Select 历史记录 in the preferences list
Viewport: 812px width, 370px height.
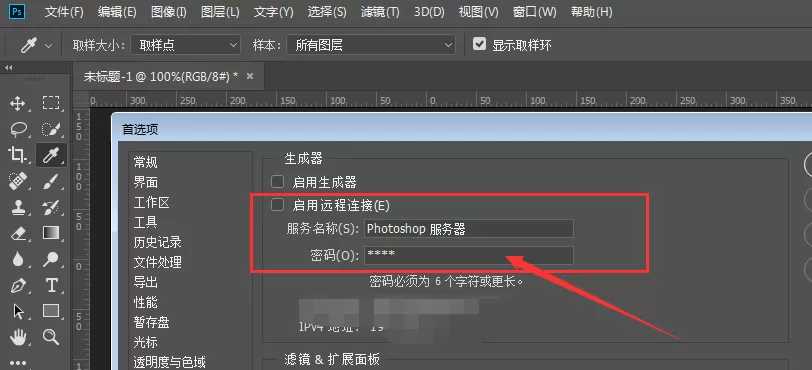[x=157, y=242]
